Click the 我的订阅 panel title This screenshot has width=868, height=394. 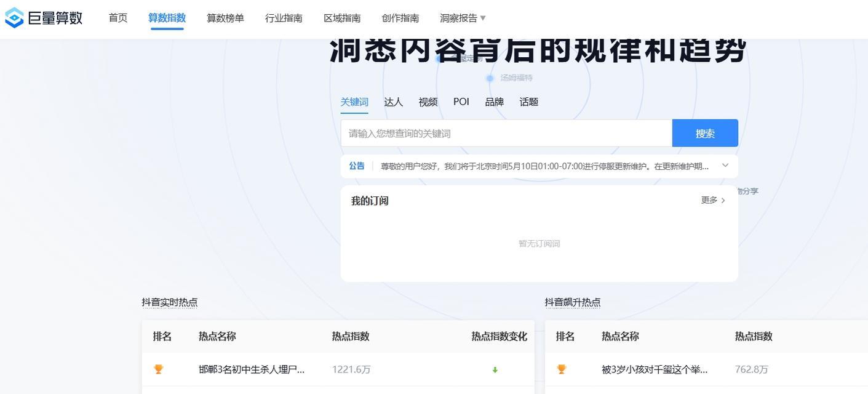[370, 201]
